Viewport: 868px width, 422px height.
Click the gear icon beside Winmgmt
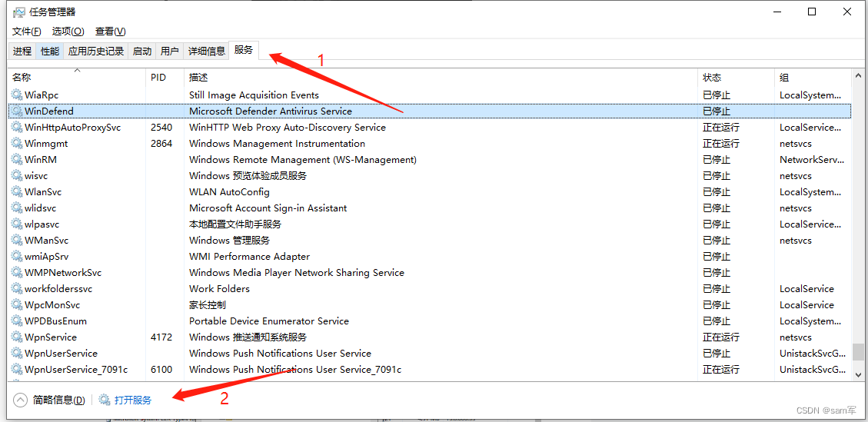(17, 144)
